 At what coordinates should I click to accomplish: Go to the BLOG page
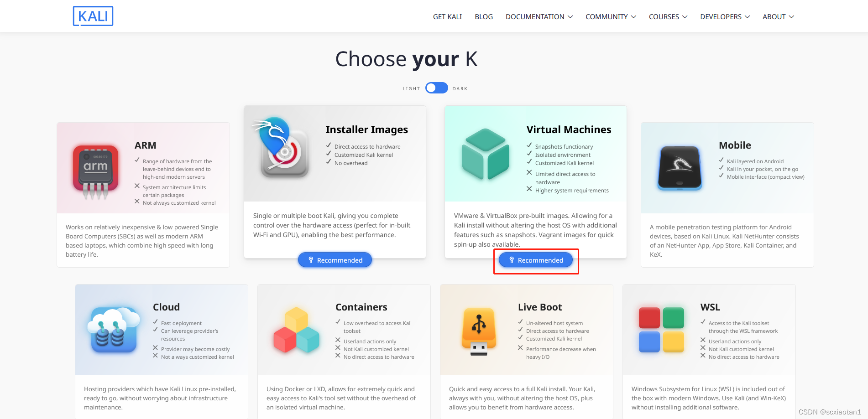tap(484, 17)
